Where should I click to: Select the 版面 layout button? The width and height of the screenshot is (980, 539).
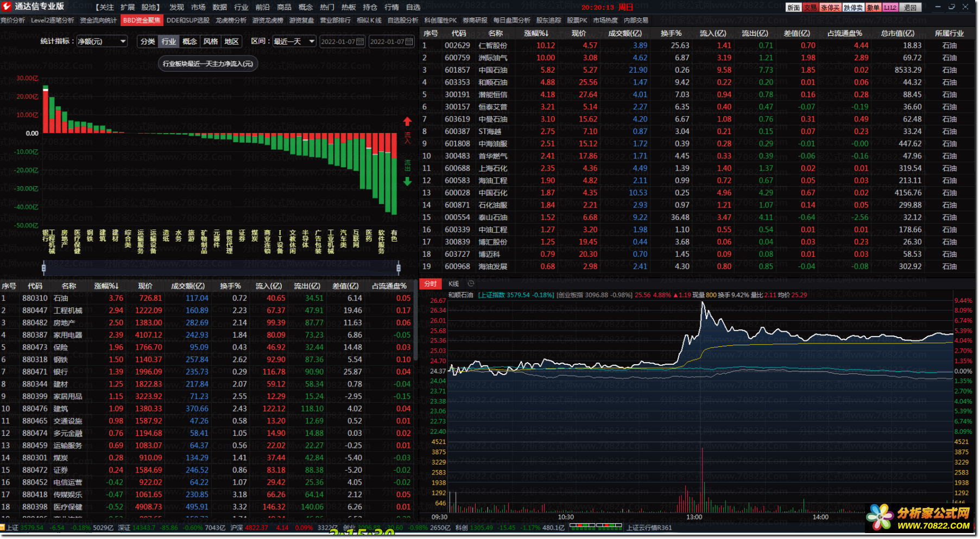pyautogui.click(x=794, y=7)
